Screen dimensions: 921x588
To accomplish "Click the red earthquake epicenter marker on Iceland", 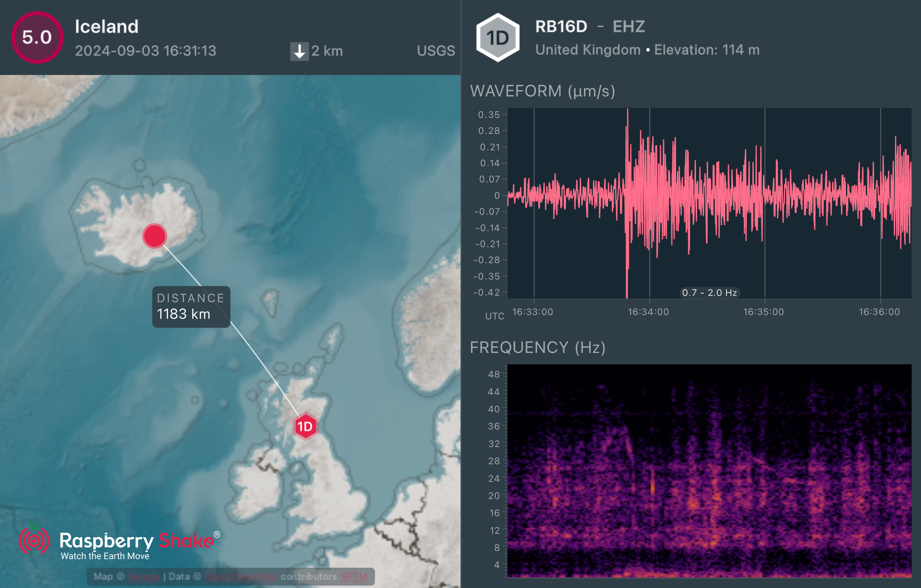I will coord(155,236).
